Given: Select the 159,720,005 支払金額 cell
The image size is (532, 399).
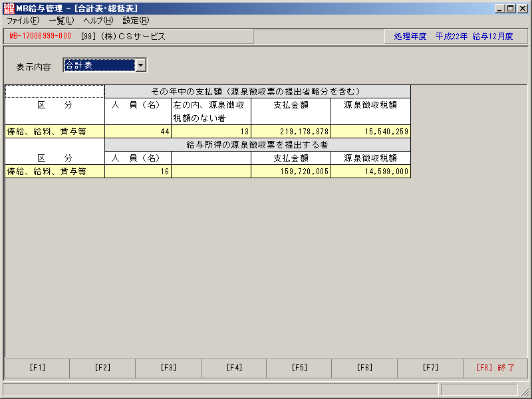Looking at the screenshot, I should tap(291, 172).
